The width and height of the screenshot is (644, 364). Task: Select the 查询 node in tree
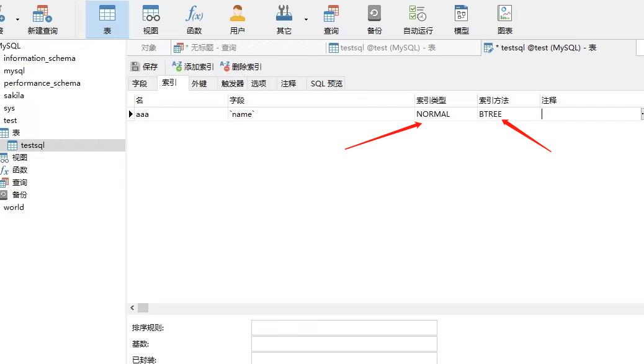click(x=19, y=183)
